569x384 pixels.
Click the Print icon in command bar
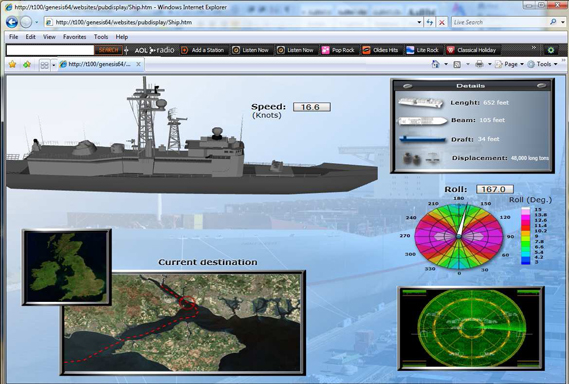479,64
